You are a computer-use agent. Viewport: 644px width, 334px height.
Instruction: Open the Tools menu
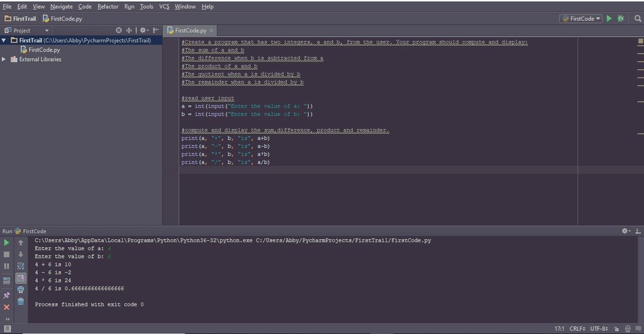point(146,6)
